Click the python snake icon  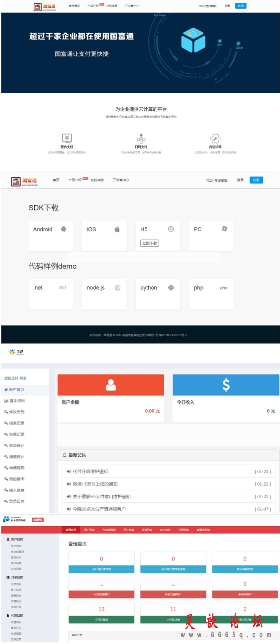tap(171, 287)
